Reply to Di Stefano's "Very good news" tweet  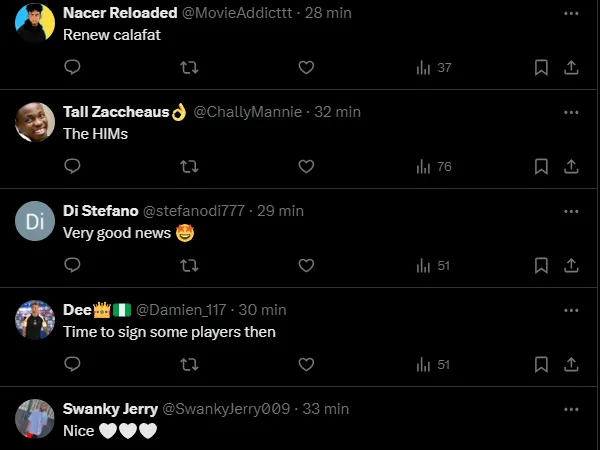[72, 265]
